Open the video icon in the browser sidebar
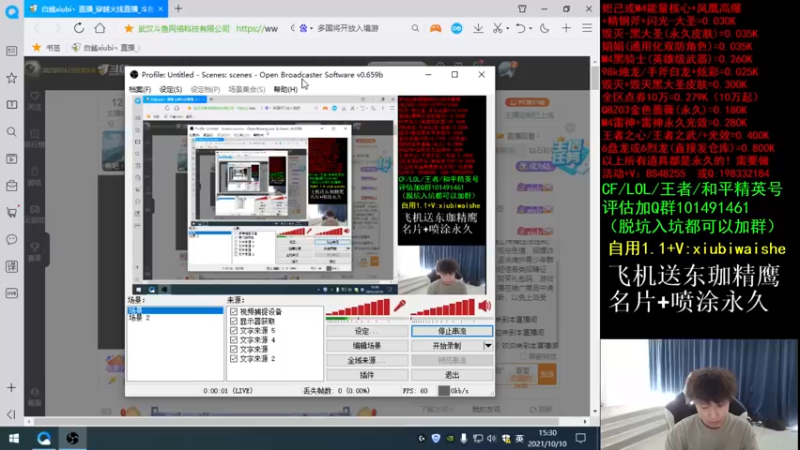Screen dimensions: 800x450 11,159
